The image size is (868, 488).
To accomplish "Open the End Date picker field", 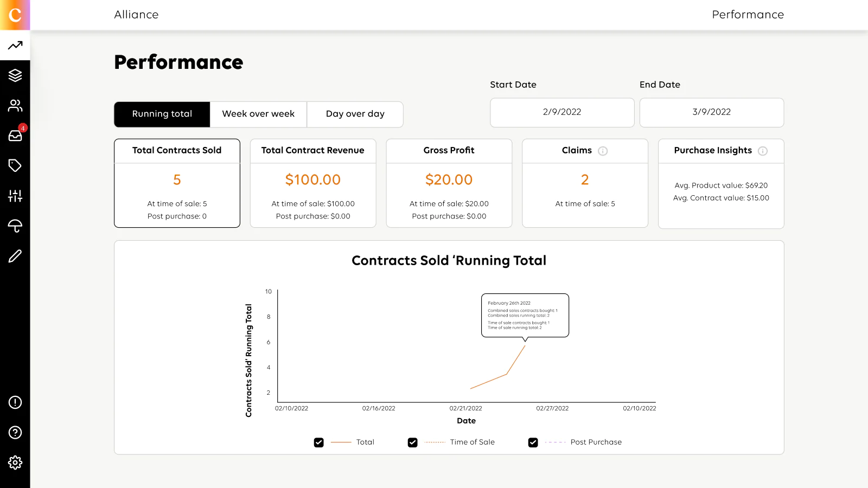I will [711, 112].
